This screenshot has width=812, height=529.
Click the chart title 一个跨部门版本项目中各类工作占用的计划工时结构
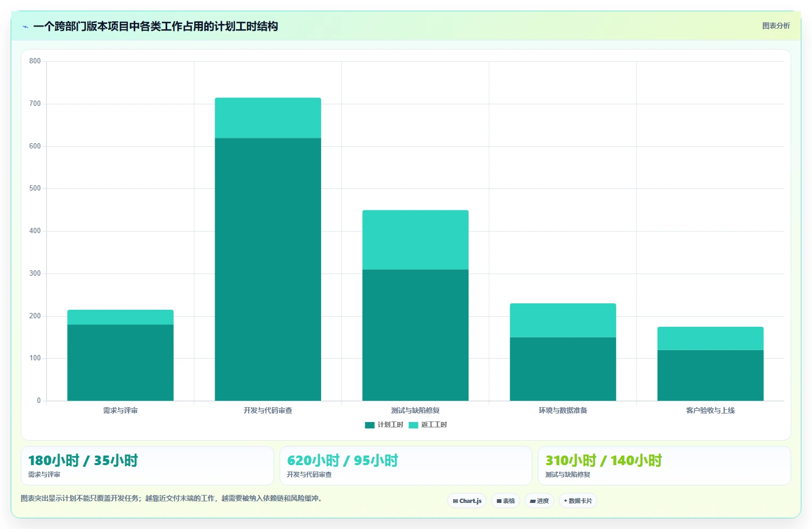[x=155, y=26]
